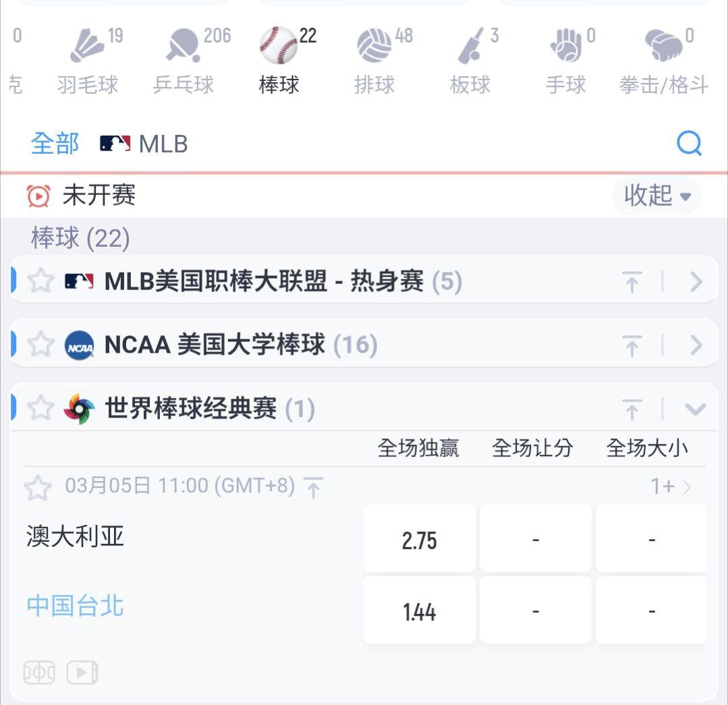
Task: Click the search magnifier icon
Action: coord(689,143)
